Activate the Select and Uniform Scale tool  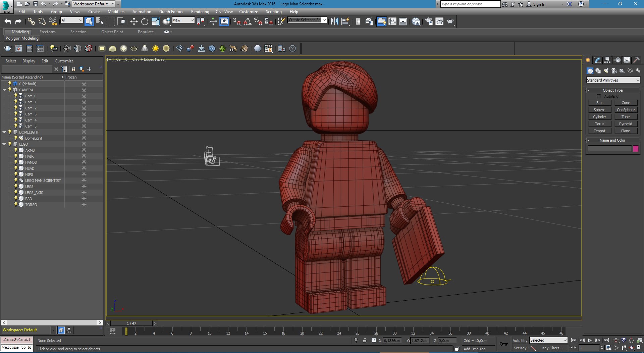156,21
